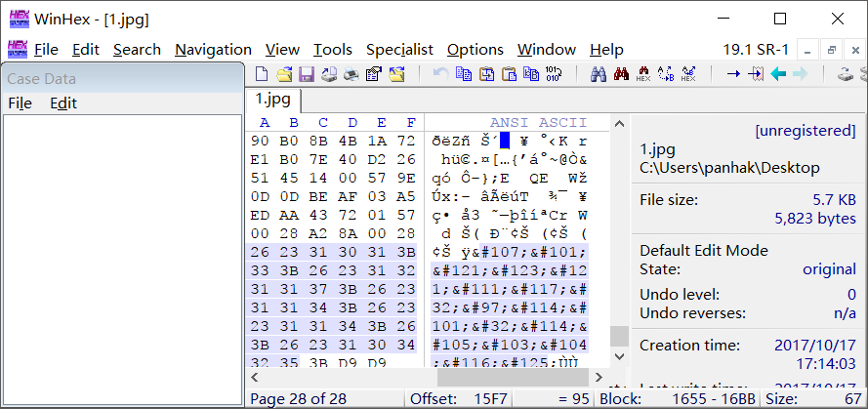Viewport: 868px width, 409px height.
Task: Click creation time 2017/10/17 value
Action: (815, 346)
